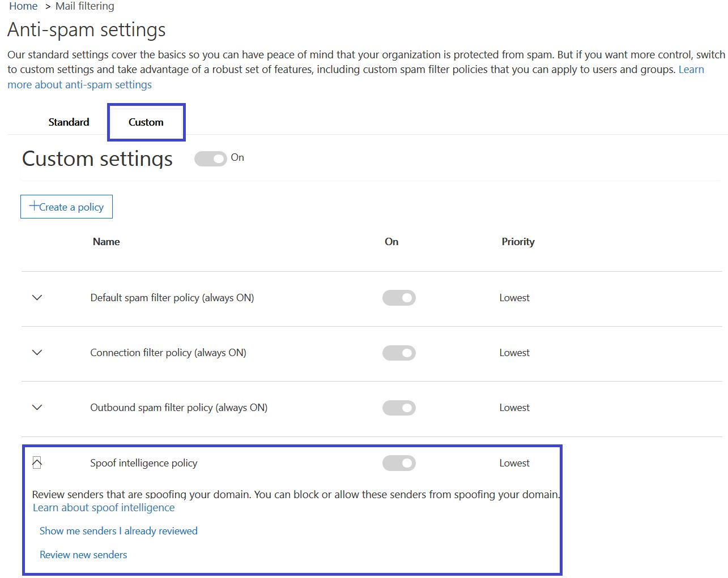728x578 pixels.
Task: Turn off the Custom settings toggle
Action: (x=210, y=159)
